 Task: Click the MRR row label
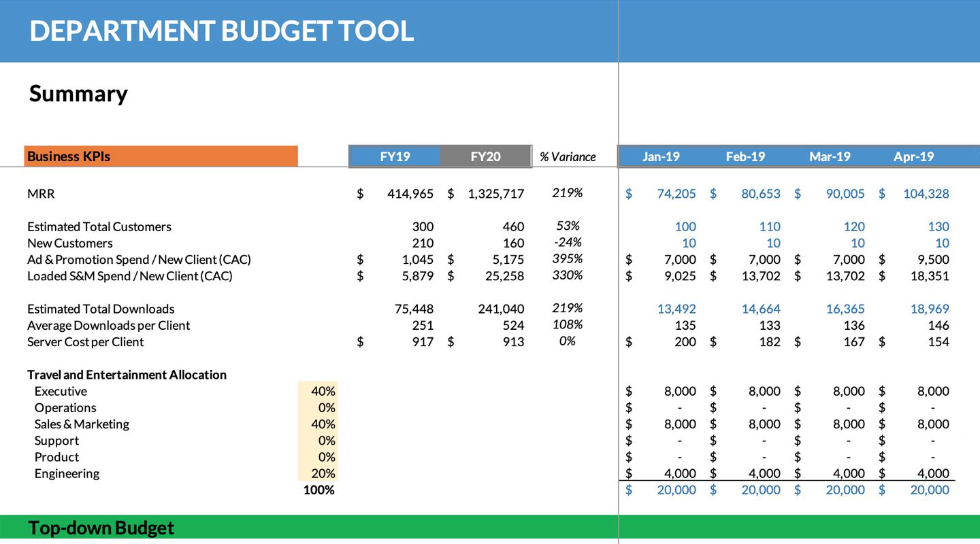(41, 194)
